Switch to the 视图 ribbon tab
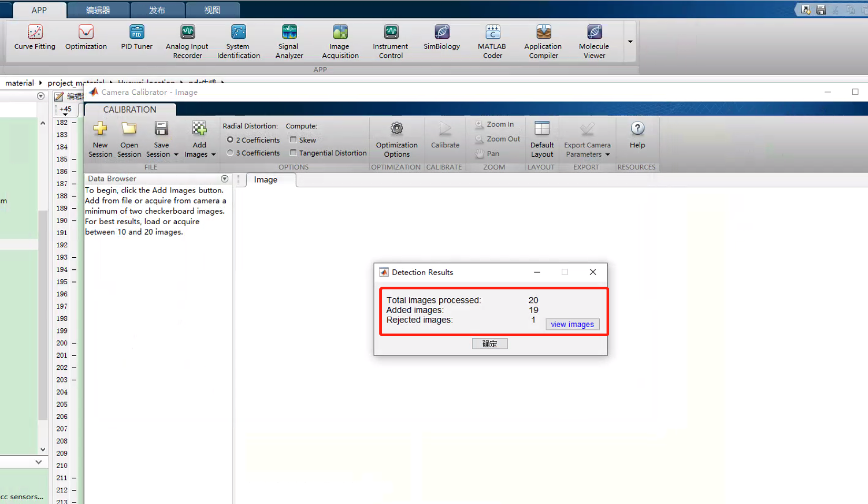868x504 pixels. tap(212, 10)
